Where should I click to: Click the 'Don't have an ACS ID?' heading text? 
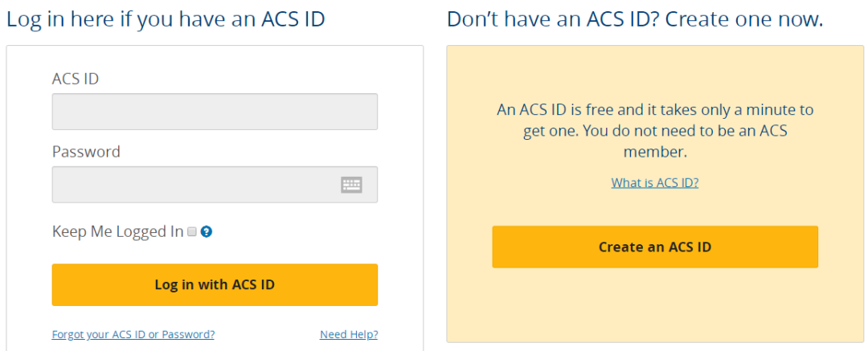tap(554, 19)
